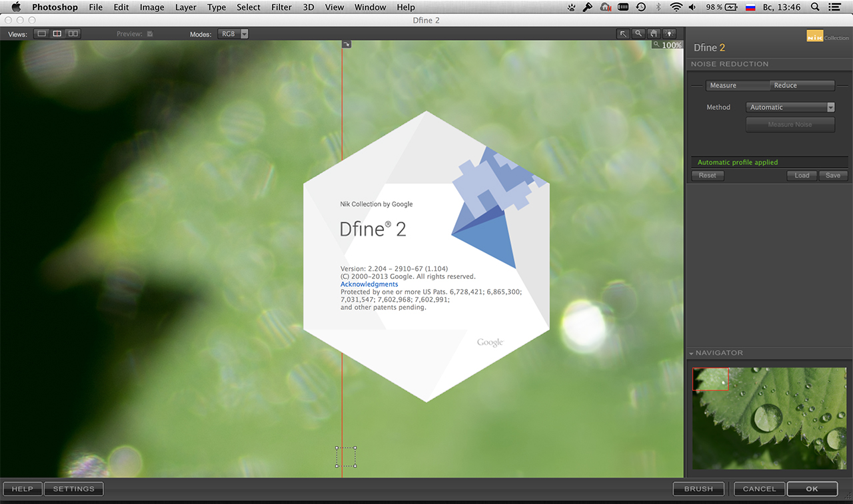Click the CANCEL button

(760, 489)
